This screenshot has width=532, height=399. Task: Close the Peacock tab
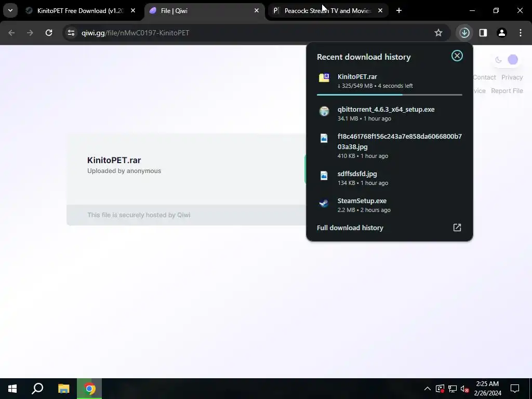click(380, 11)
